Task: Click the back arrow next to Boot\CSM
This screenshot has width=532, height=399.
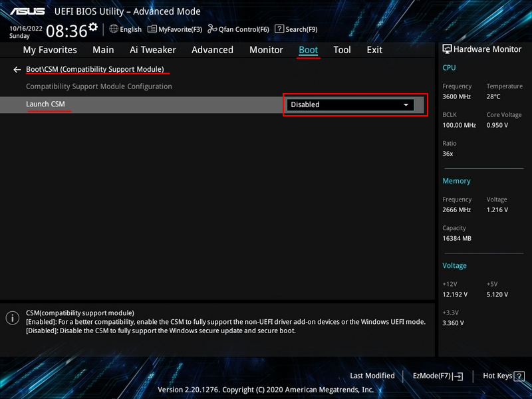Action: pyautogui.click(x=17, y=70)
